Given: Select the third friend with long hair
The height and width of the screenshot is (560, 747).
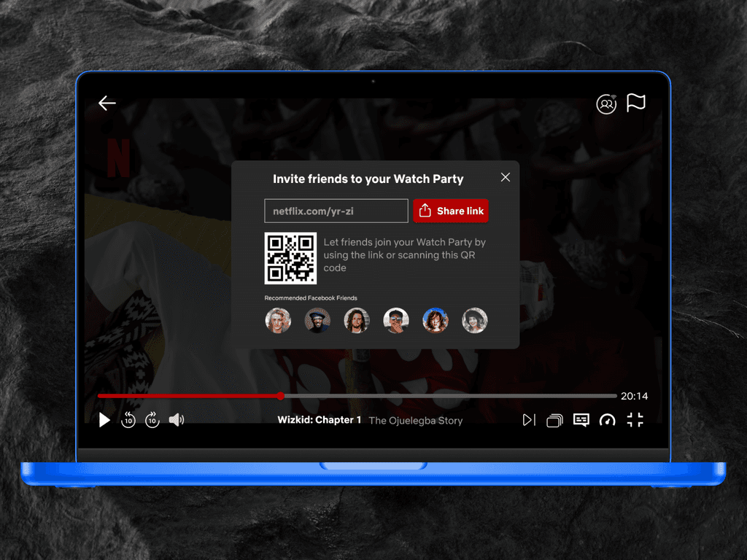Looking at the screenshot, I should (x=356, y=320).
